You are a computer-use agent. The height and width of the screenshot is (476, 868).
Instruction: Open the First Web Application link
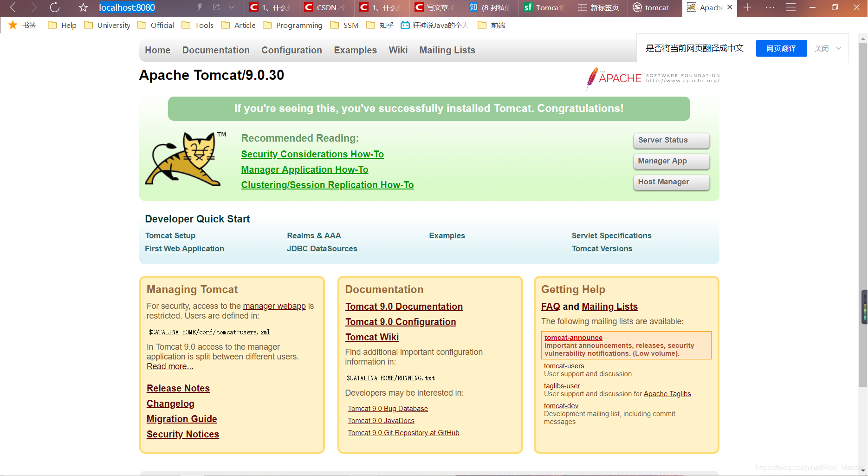coord(184,248)
